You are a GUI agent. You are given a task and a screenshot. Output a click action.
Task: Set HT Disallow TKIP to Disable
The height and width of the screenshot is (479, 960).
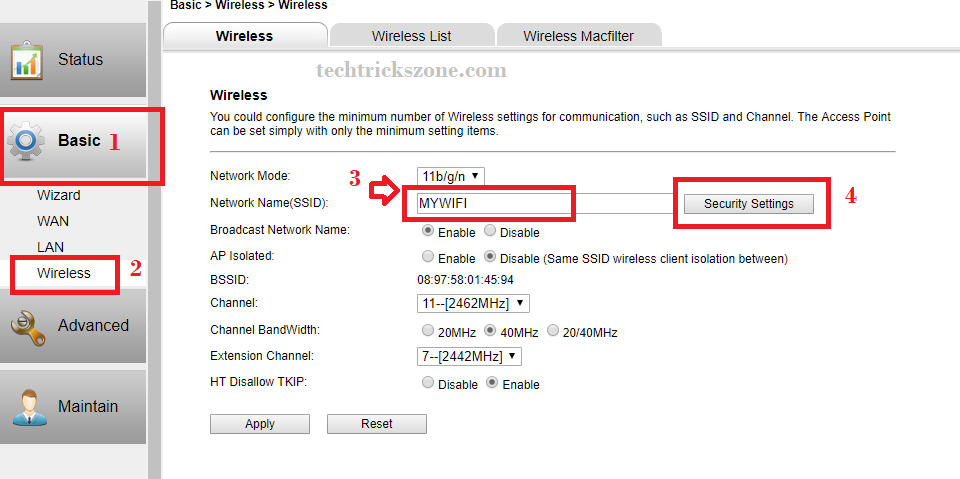point(429,383)
